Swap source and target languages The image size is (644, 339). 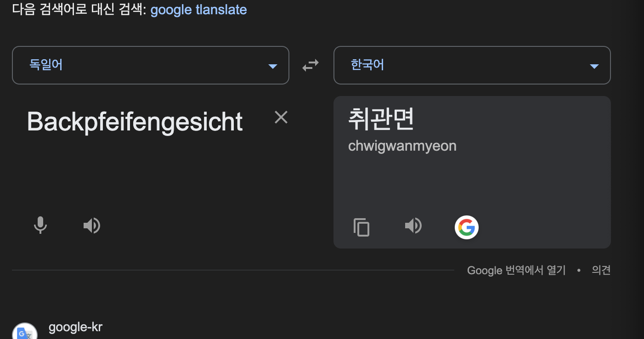(x=311, y=66)
